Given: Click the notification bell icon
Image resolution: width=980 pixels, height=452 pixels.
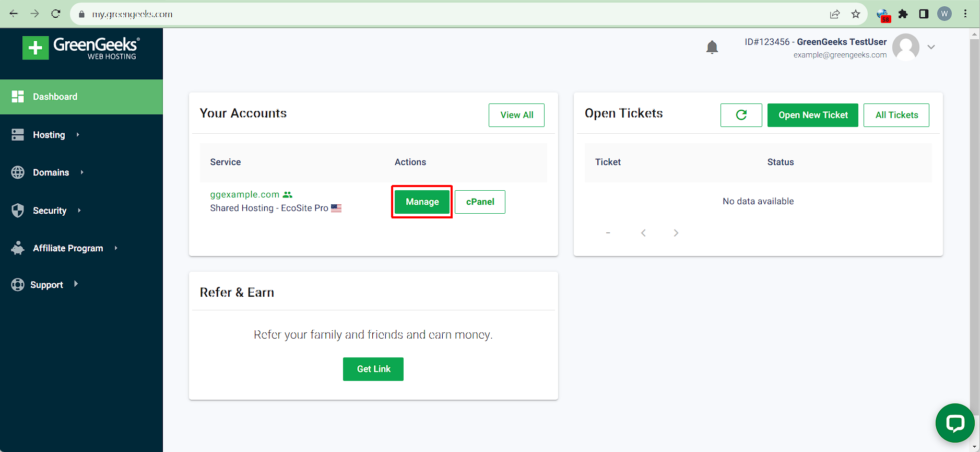Looking at the screenshot, I should point(712,48).
